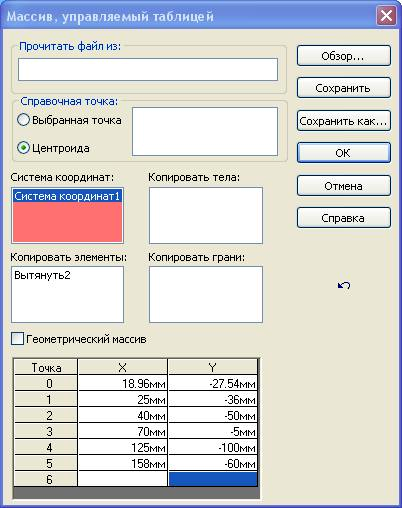Image resolution: width=402 pixels, height=508 pixels.
Task: Click the Y column header
Action: 213,367
